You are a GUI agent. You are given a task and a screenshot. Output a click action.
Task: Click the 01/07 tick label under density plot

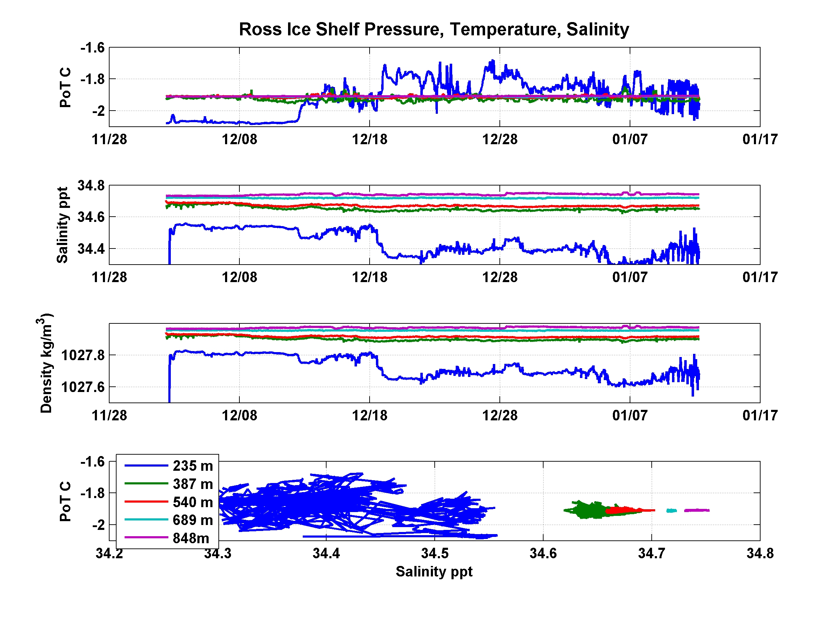click(630, 415)
